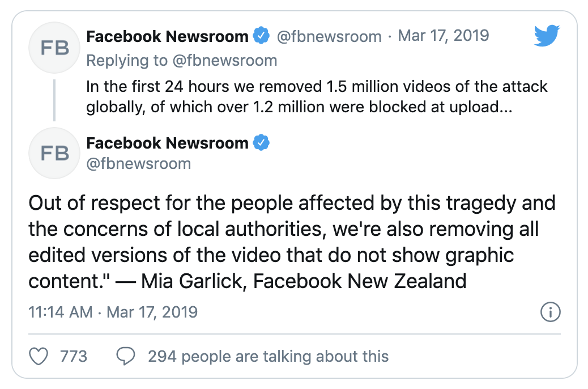Open @fbnewsroom handle next to Mar 17 date

(329, 37)
